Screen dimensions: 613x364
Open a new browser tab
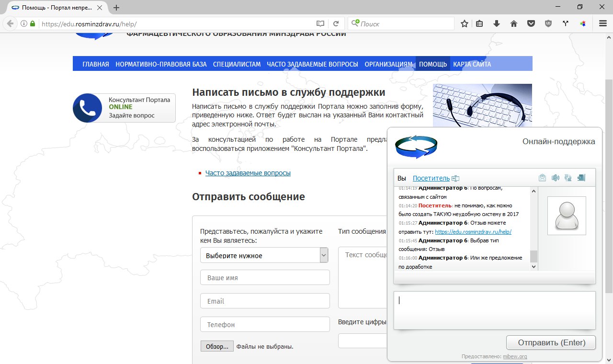(x=116, y=8)
